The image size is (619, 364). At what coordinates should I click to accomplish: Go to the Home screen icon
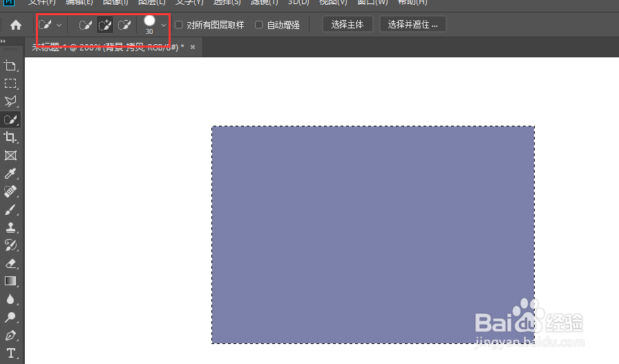pos(16,26)
